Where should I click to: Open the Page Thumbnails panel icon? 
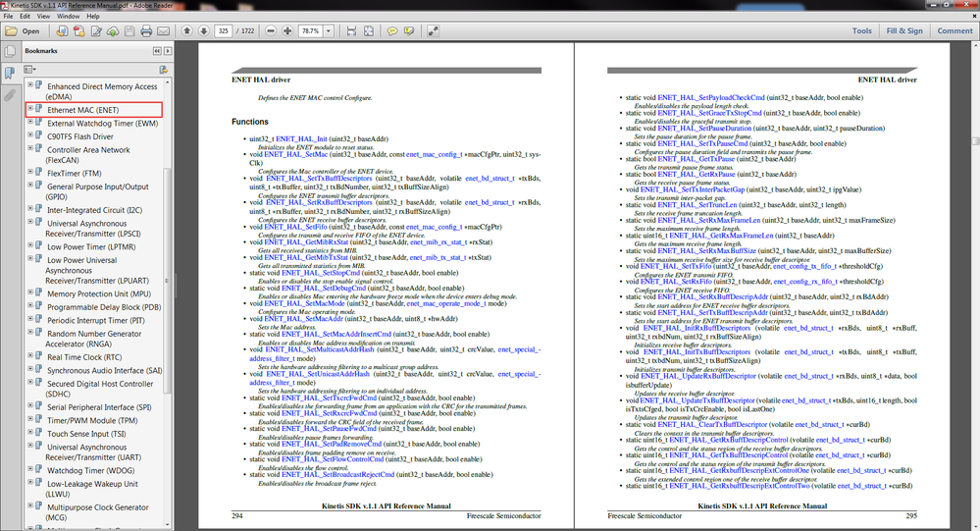point(10,52)
